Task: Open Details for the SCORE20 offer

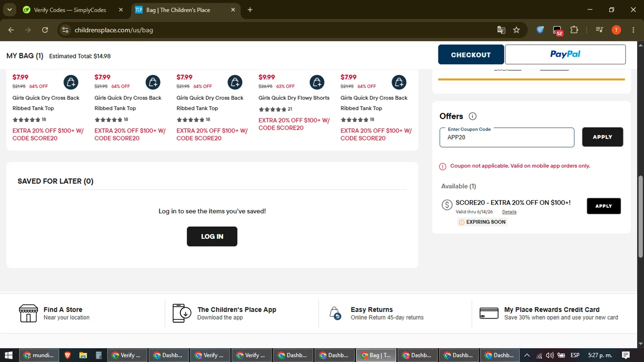Action: (x=509, y=212)
